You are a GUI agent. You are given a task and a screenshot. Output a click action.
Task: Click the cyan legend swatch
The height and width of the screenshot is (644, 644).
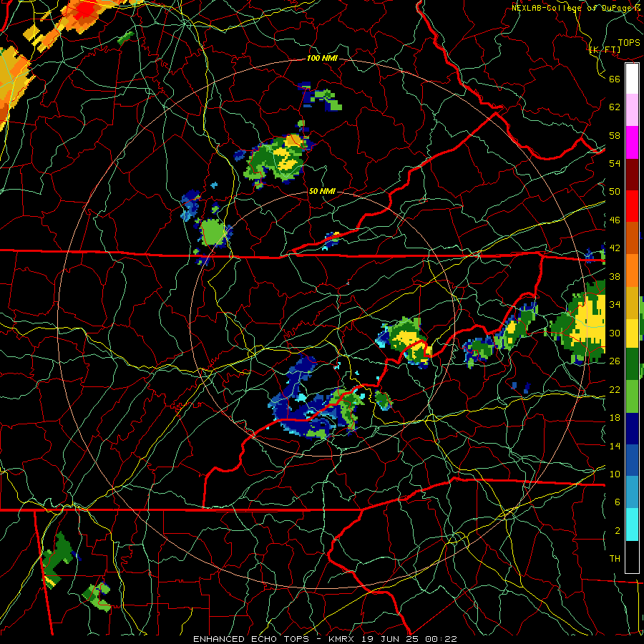click(x=632, y=525)
